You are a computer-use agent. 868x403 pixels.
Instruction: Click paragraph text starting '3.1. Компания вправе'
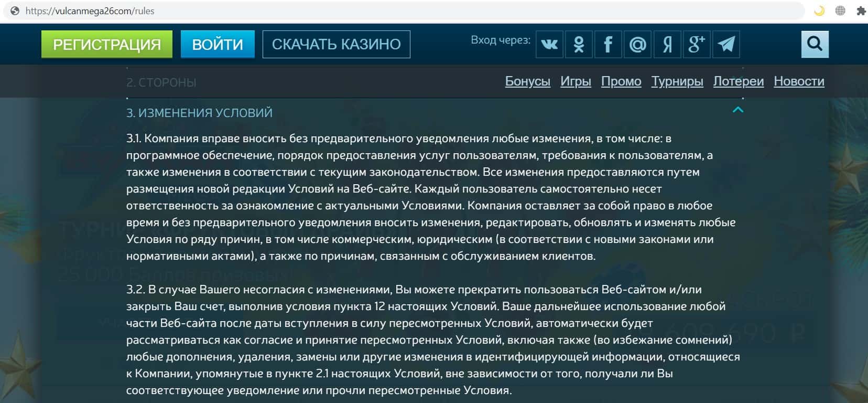click(x=431, y=197)
